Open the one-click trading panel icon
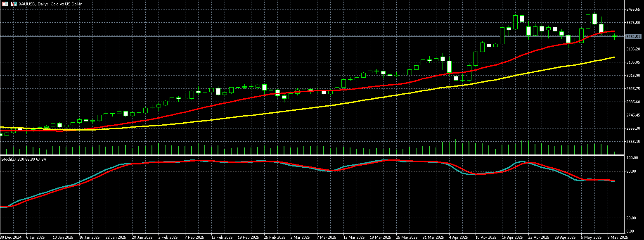This screenshot has width=644, height=240. (x=13, y=4)
